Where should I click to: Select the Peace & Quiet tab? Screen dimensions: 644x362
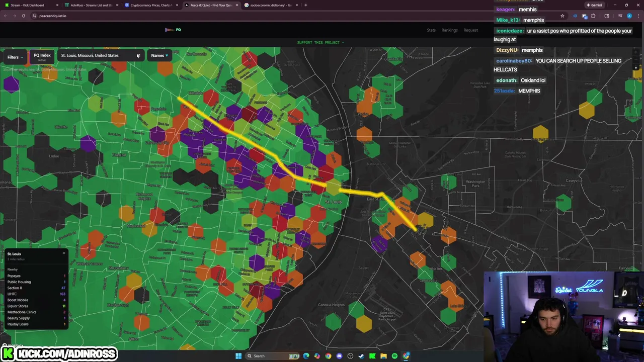coord(211,5)
